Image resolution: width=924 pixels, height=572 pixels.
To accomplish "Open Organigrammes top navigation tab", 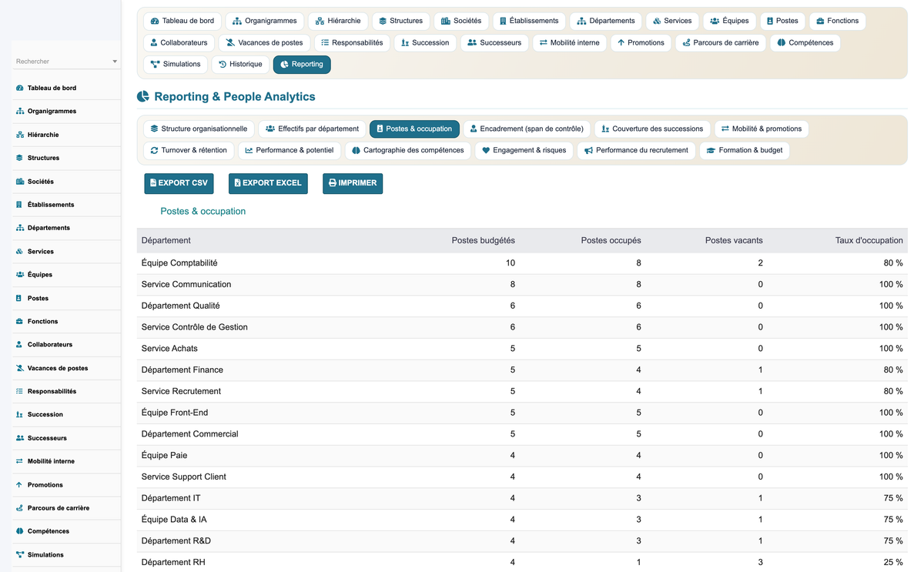I will click(265, 22).
